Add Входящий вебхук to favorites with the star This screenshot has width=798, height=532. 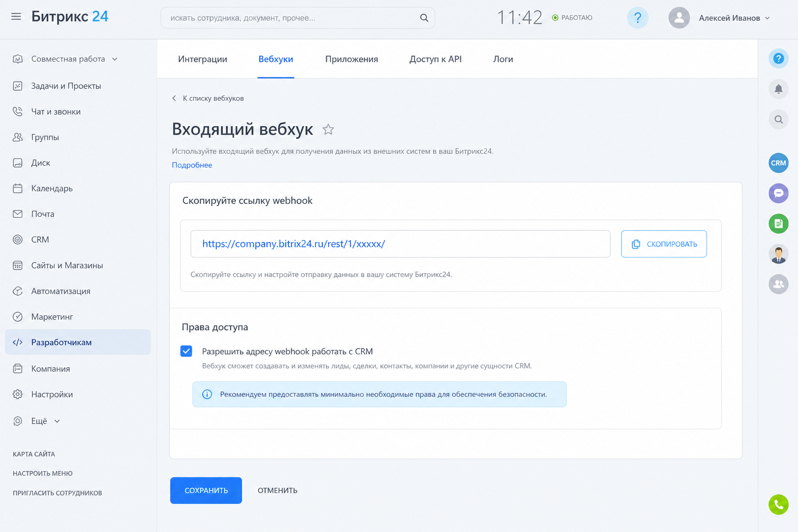click(x=328, y=129)
